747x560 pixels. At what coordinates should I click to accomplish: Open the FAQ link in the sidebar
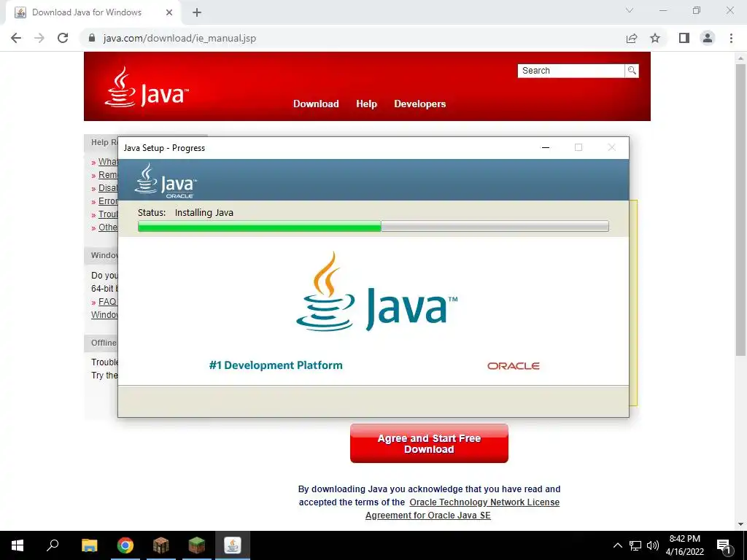(x=107, y=302)
